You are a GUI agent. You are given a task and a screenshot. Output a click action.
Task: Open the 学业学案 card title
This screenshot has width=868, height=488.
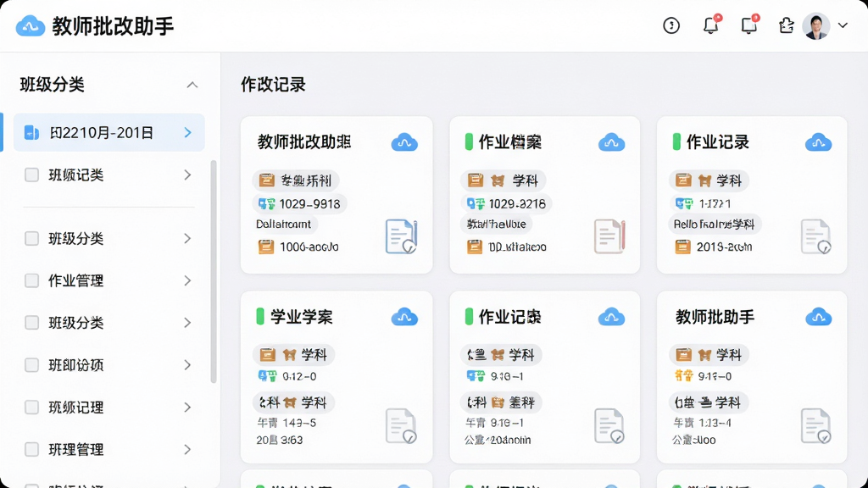pos(301,317)
